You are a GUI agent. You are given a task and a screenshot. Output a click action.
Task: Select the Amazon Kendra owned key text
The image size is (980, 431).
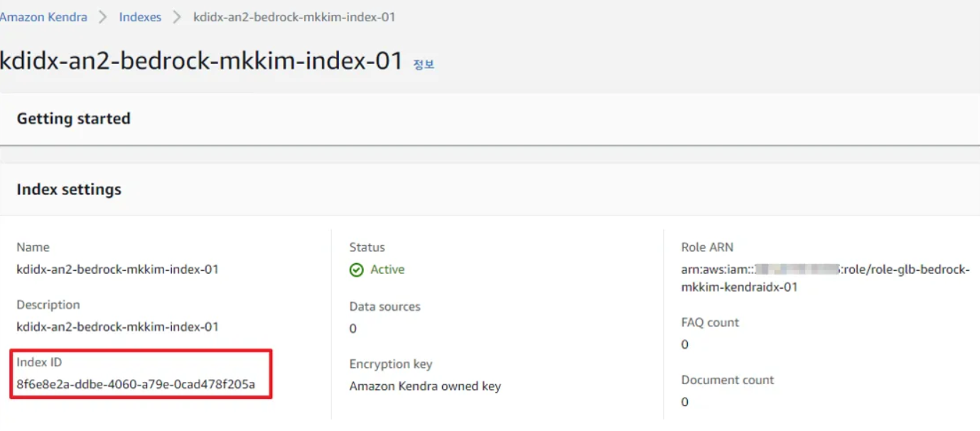425,386
